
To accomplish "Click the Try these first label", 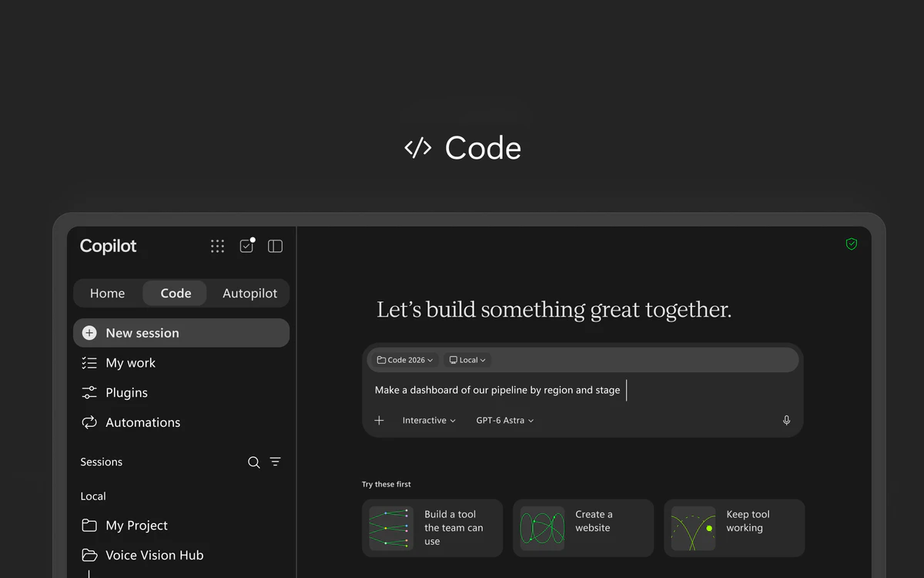I will coord(387,484).
